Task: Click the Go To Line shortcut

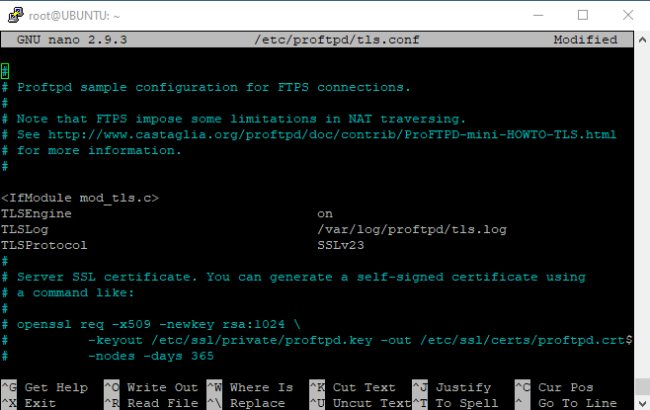Action: [x=566, y=403]
